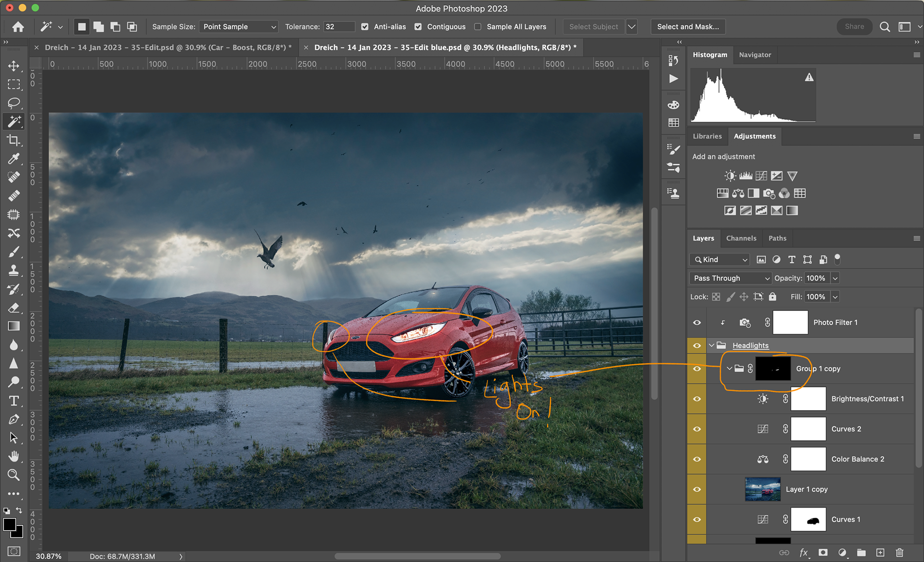Image resolution: width=924 pixels, height=562 pixels.
Task: Select the Rectangular Marquee tool
Action: click(x=14, y=85)
